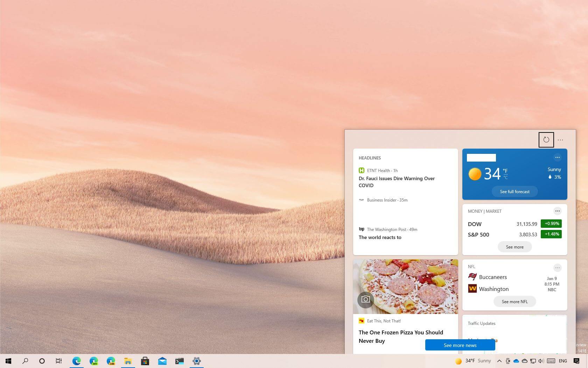The image size is (588, 368).
Task: Open Task View on the taskbar
Action: (x=58, y=361)
